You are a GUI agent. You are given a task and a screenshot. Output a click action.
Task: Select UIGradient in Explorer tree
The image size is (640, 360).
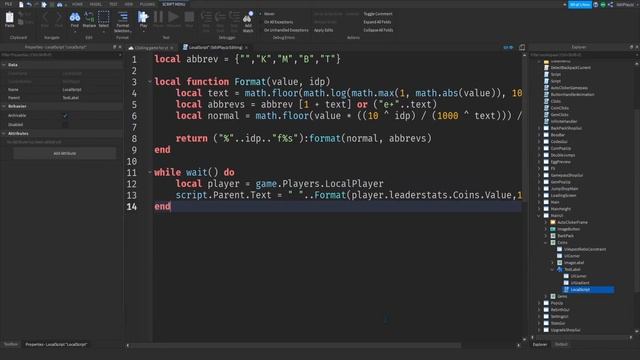580,282
